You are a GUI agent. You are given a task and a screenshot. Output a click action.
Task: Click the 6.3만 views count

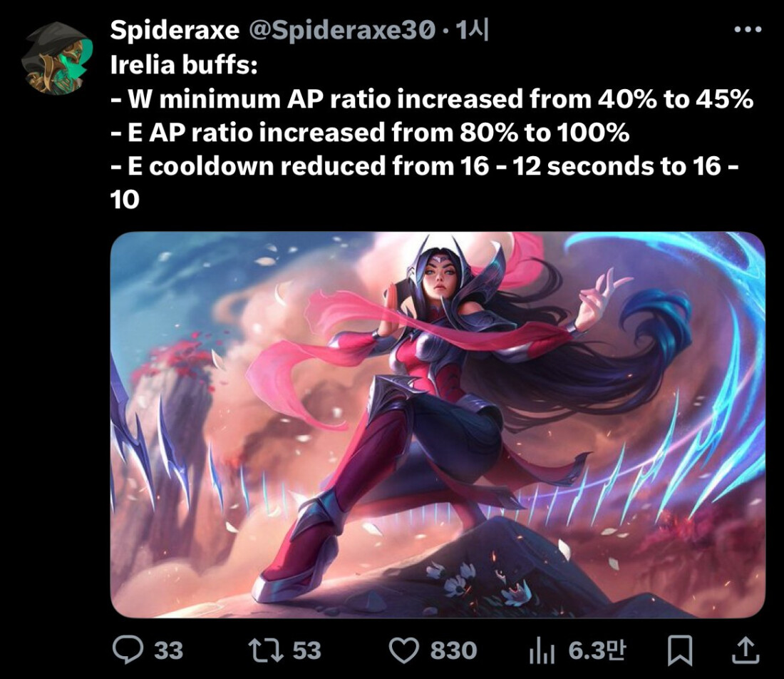(597, 650)
